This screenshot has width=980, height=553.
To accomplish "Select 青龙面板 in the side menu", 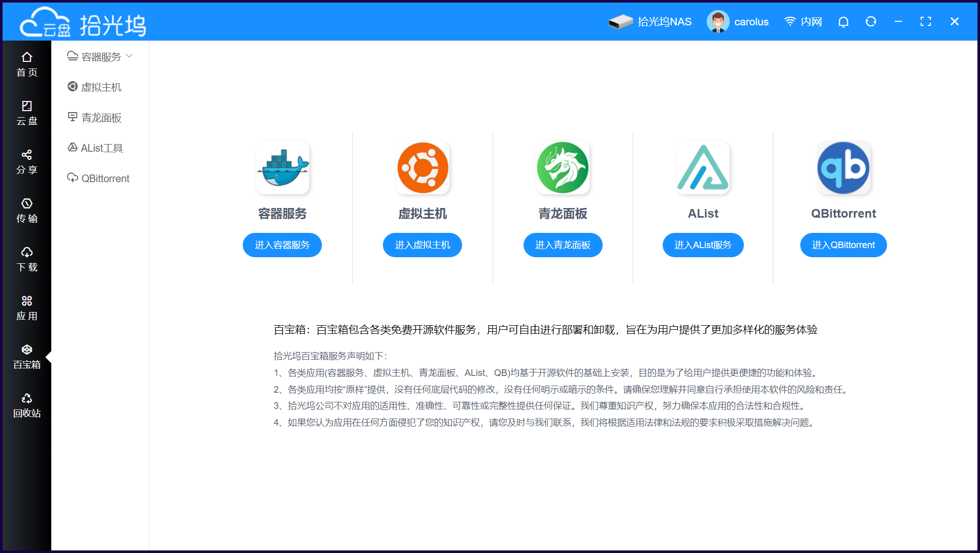I will coord(94,118).
